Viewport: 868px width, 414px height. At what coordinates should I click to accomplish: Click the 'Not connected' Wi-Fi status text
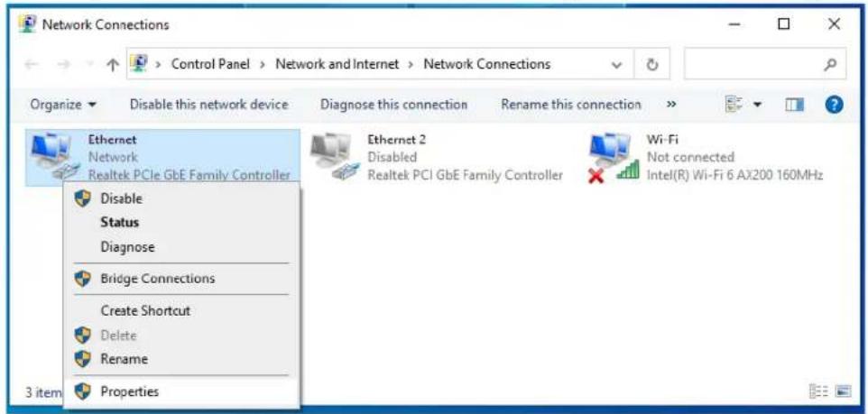(690, 157)
